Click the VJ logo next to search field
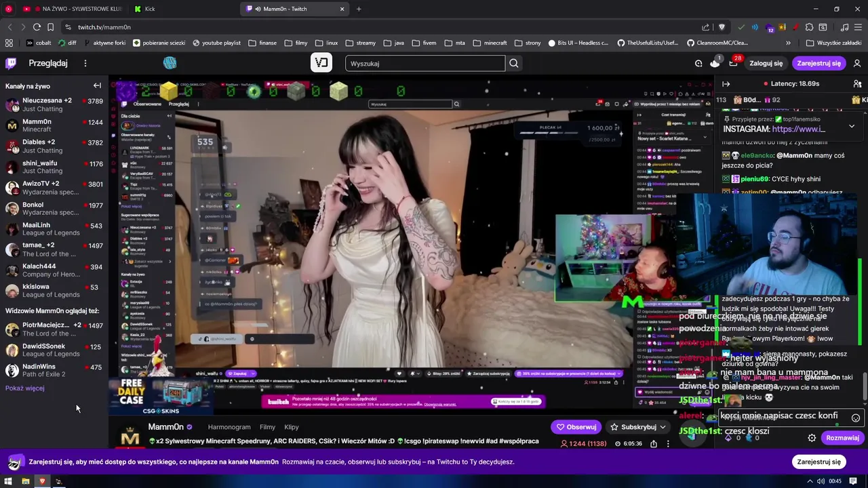The height and width of the screenshot is (488, 868). 321,63
